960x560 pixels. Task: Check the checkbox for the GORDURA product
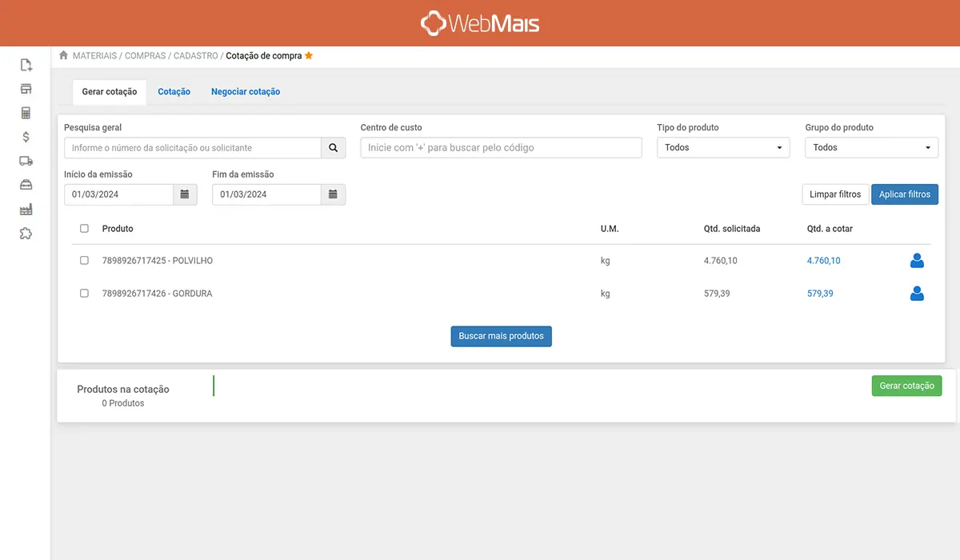click(84, 293)
